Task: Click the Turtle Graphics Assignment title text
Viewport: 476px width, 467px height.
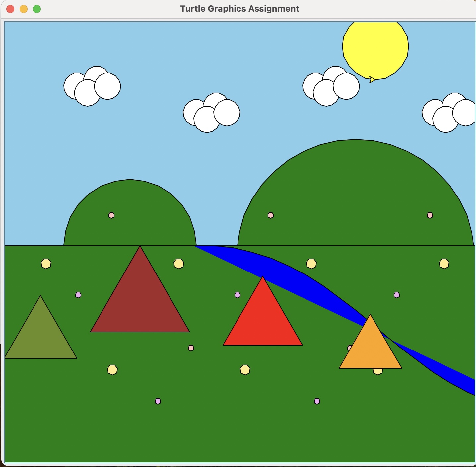Action: [239, 9]
